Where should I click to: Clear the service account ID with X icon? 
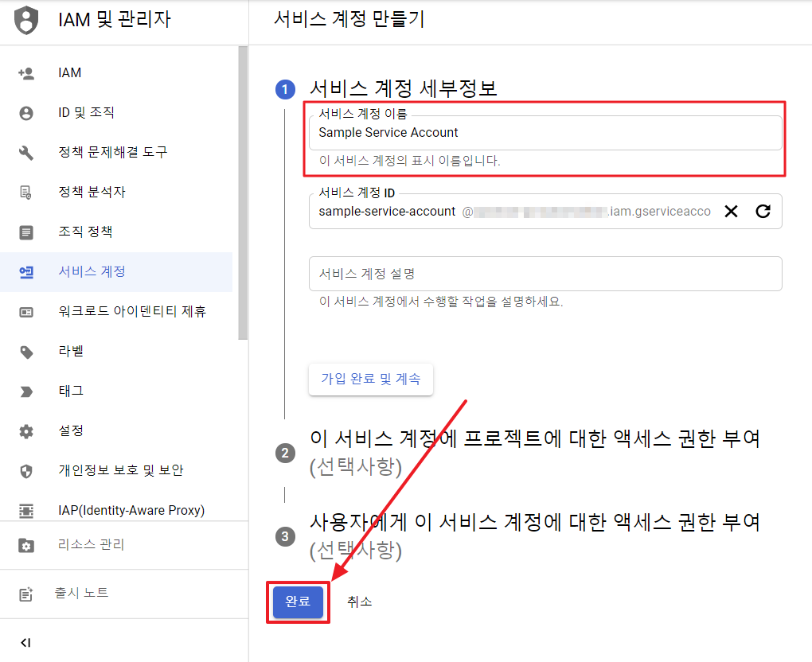[x=731, y=211]
